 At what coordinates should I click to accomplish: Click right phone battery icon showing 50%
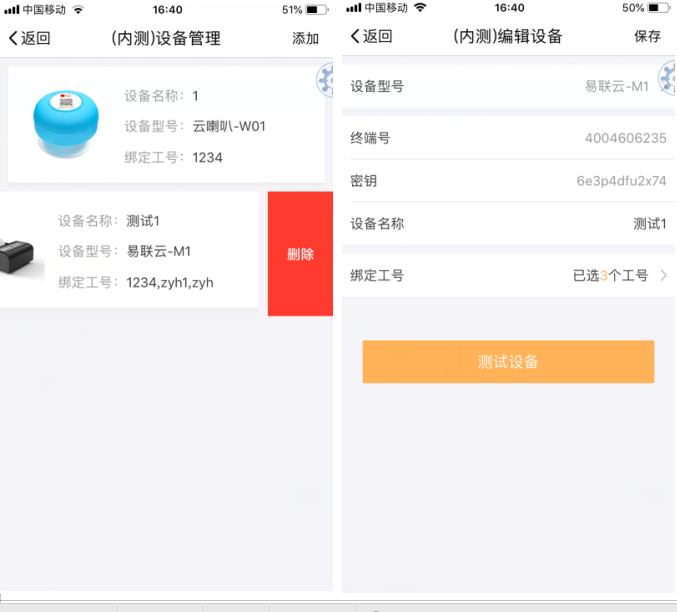tap(659, 8)
